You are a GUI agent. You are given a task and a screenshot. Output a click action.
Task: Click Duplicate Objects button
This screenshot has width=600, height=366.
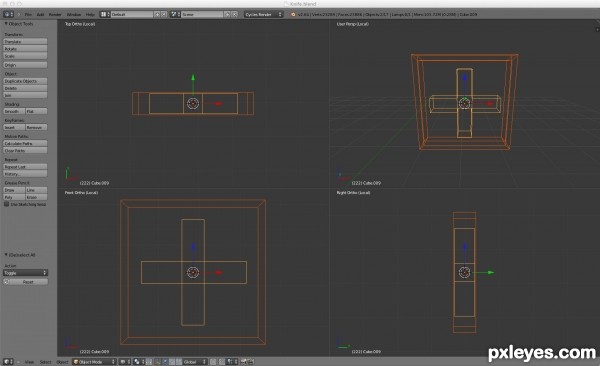point(25,81)
